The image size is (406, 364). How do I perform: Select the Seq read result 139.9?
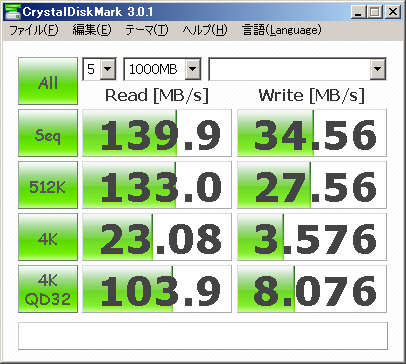[x=157, y=133]
